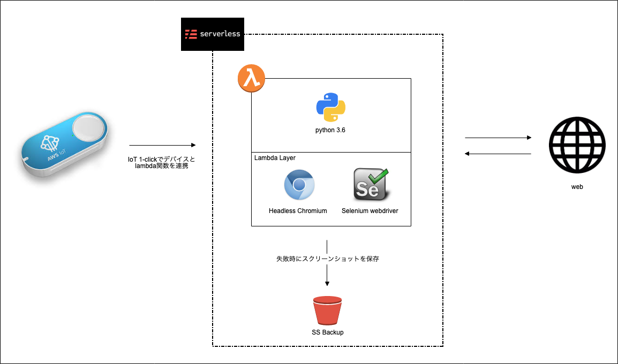Click the SS Backup label text
The width and height of the screenshot is (618, 364).
(x=328, y=332)
